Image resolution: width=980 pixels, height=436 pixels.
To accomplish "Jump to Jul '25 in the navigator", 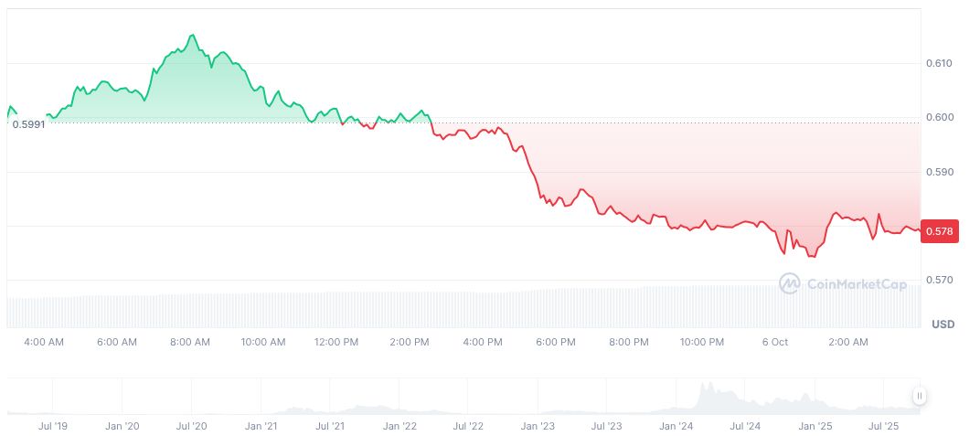I will 885,426.
